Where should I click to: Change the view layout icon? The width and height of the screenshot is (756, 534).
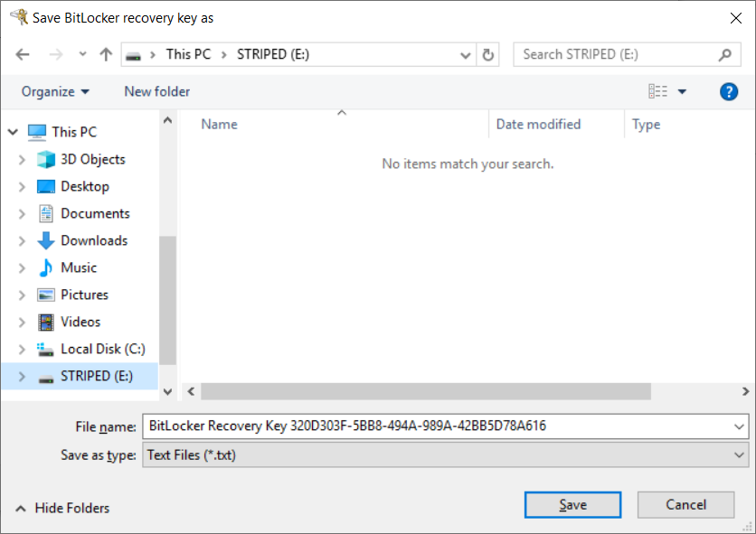point(657,91)
